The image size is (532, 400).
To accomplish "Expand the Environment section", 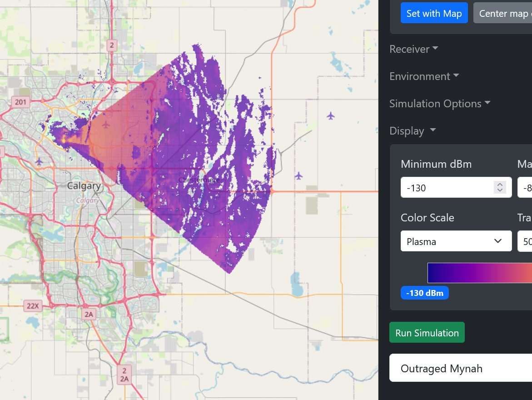I will (x=424, y=76).
